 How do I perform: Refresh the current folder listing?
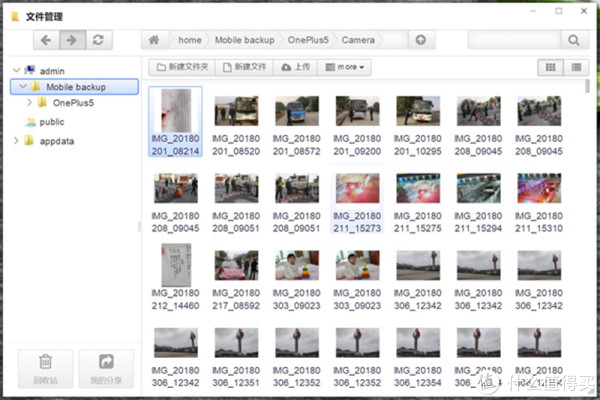(97, 40)
